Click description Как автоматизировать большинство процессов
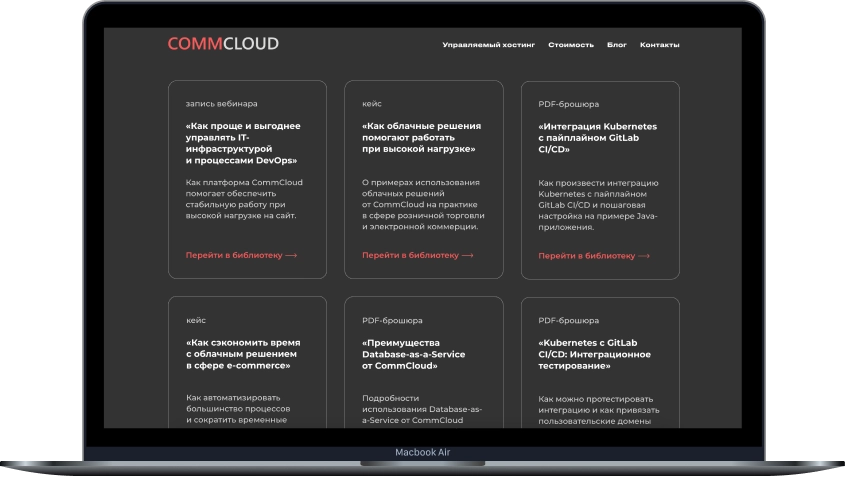 coord(238,409)
